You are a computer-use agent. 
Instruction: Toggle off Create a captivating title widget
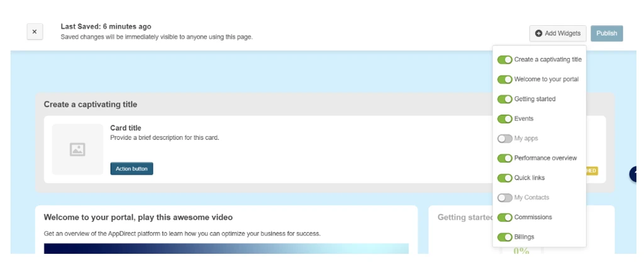504,60
